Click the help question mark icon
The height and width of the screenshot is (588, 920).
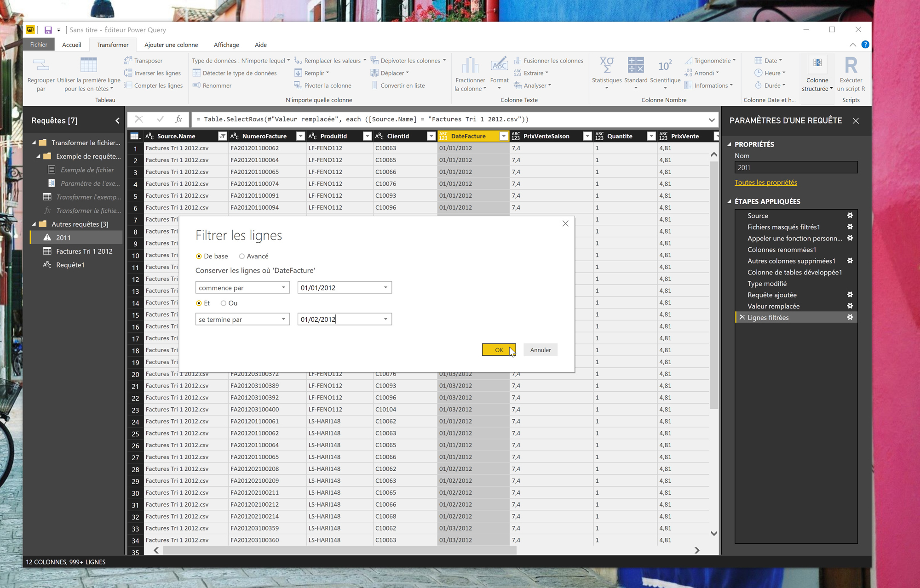tap(865, 45)
